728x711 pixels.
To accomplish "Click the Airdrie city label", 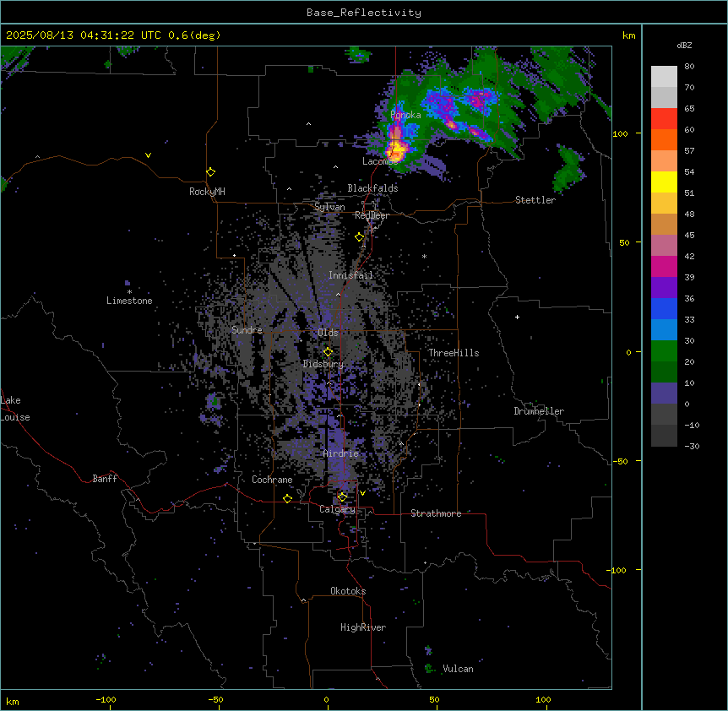I will point(341,453).
